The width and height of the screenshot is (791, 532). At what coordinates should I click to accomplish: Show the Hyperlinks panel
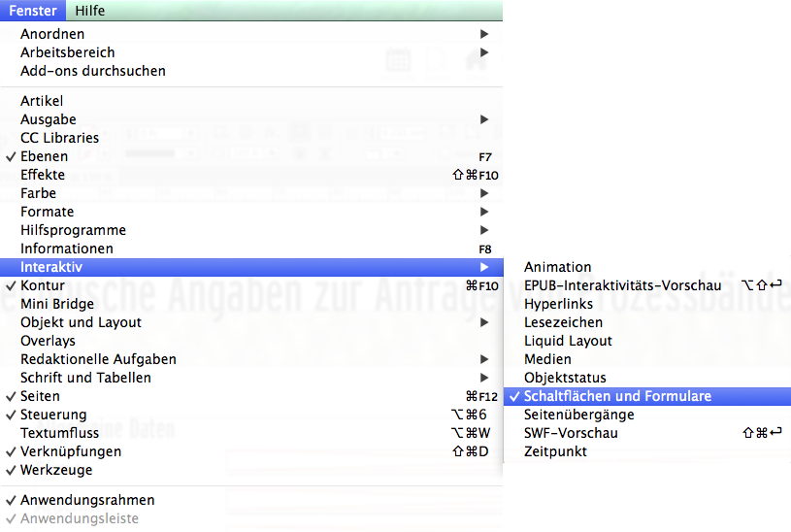coord(558,304)
